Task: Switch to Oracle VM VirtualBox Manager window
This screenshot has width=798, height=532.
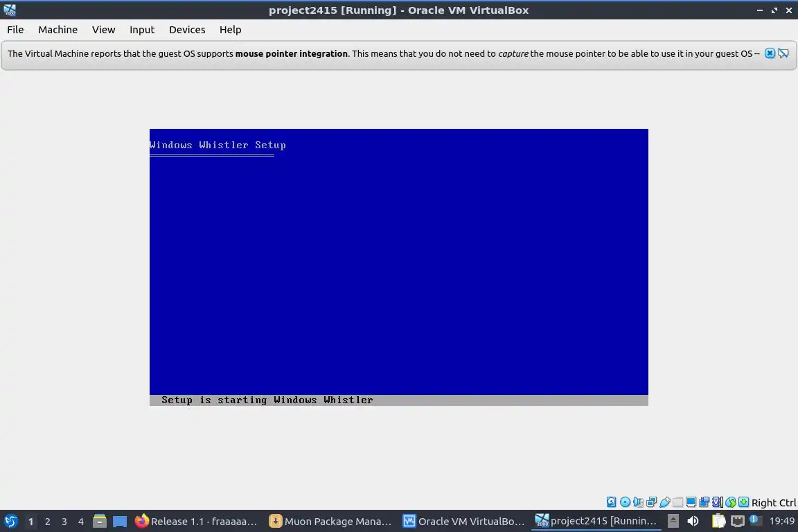Action: [463, 522]
